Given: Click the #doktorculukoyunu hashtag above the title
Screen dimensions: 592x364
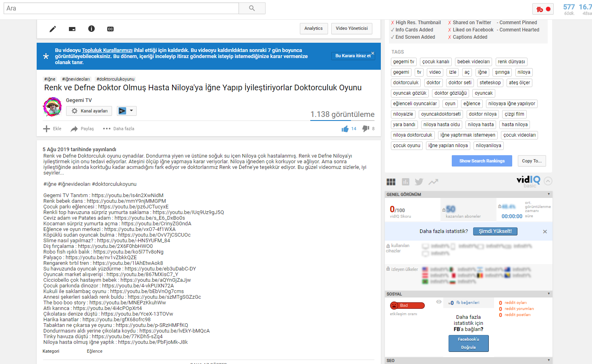Looking at the screenshot, I should (x=115, y=79).
